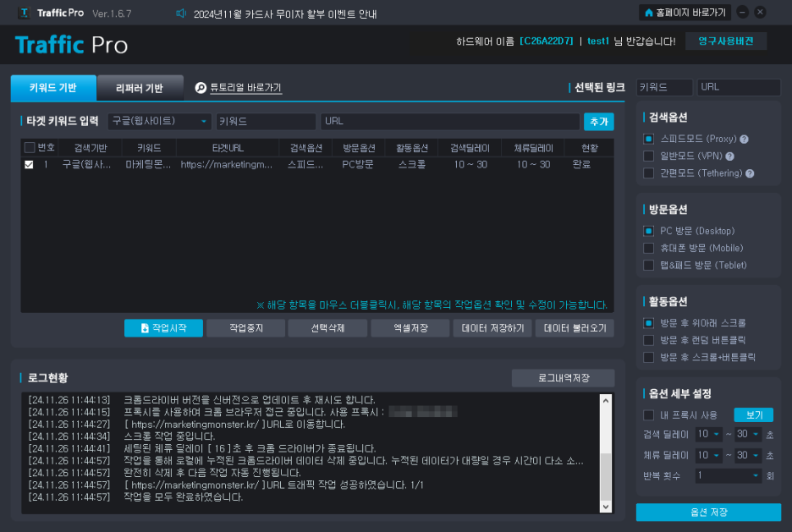Click the speaker announcement icon
Image resolution: width=792 pixels, height=532 pixels.
click(181, 14)
